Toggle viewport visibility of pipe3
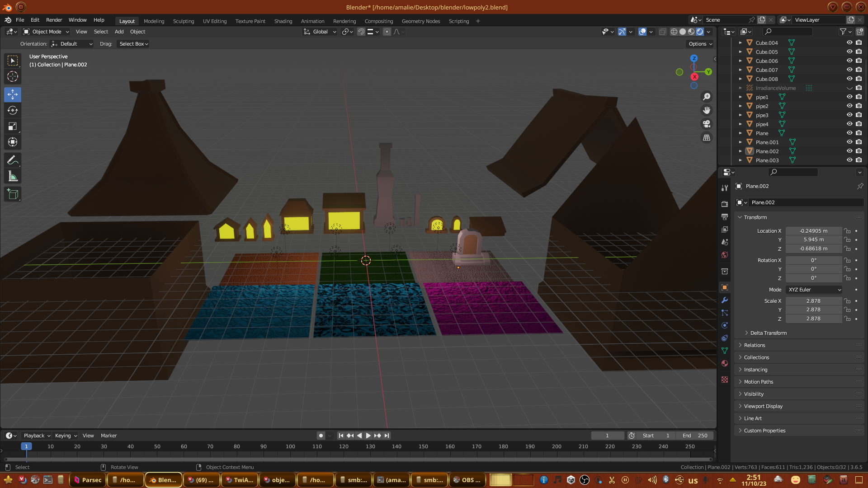 (x=849, y=115)
